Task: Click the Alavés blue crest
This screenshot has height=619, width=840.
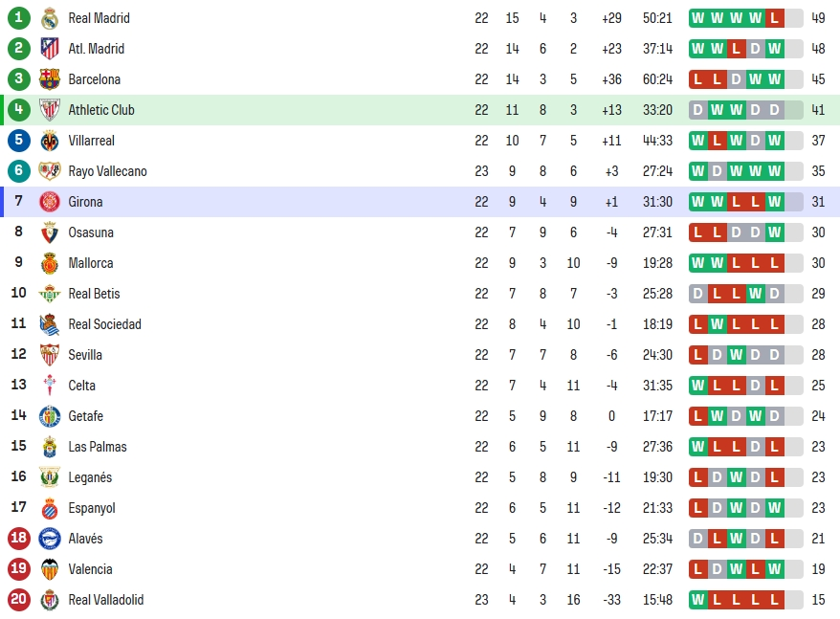Action: [x=50, y=539]
